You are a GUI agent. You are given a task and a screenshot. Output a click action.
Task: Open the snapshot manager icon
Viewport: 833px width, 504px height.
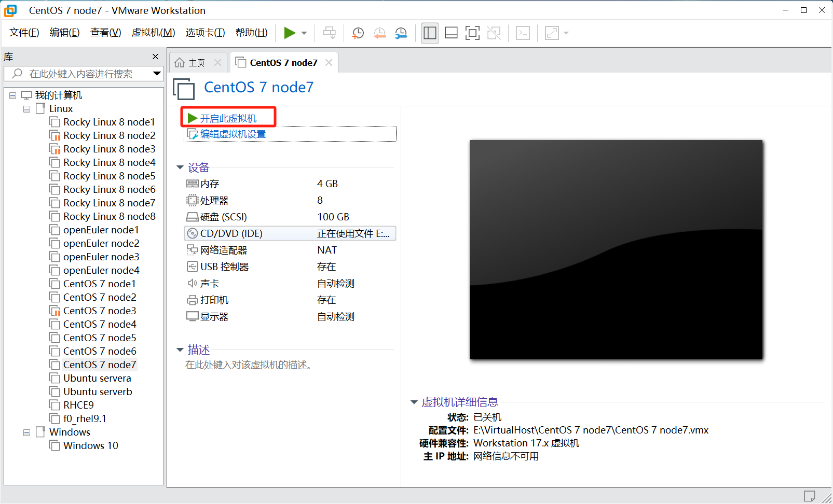[x=401, y=33]
